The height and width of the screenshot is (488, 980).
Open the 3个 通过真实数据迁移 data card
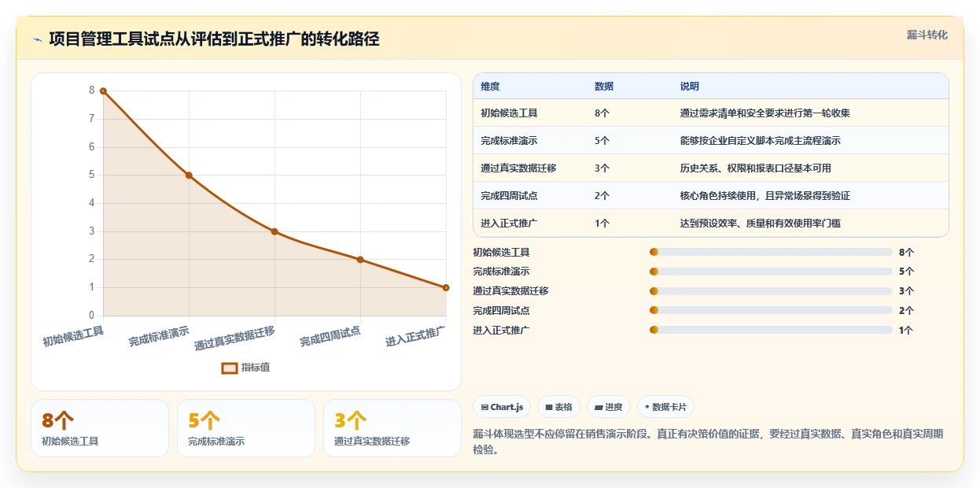click(392, 428)
